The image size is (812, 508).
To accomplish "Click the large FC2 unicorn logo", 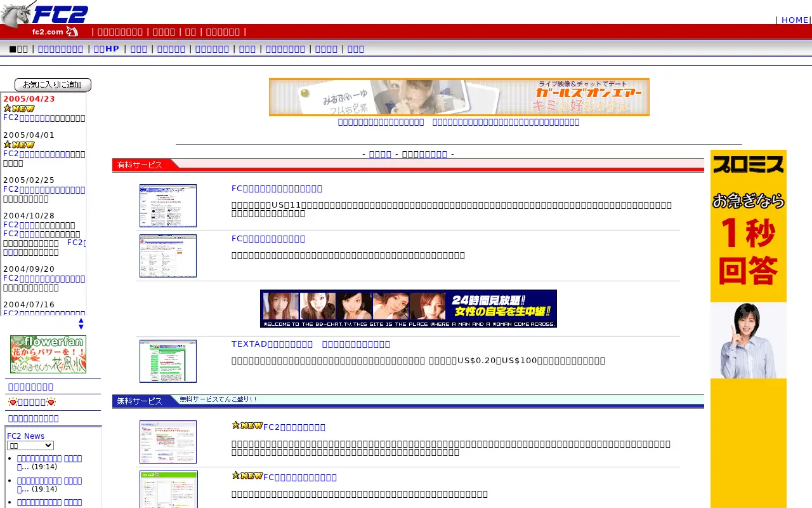I will coord(44,13).
